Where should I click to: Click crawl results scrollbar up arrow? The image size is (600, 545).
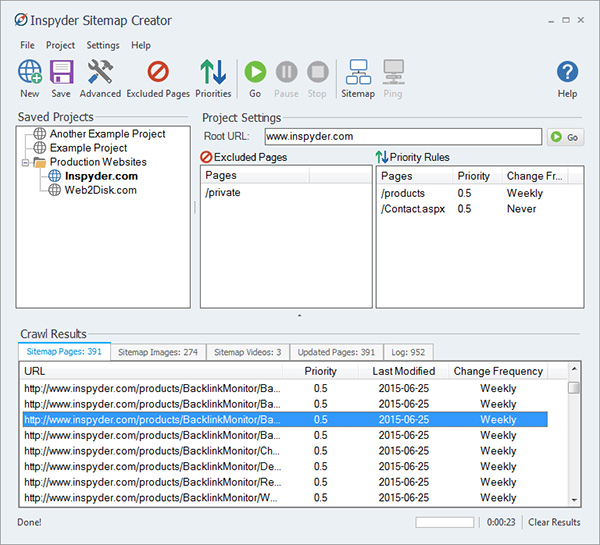(x=574, y=369)
